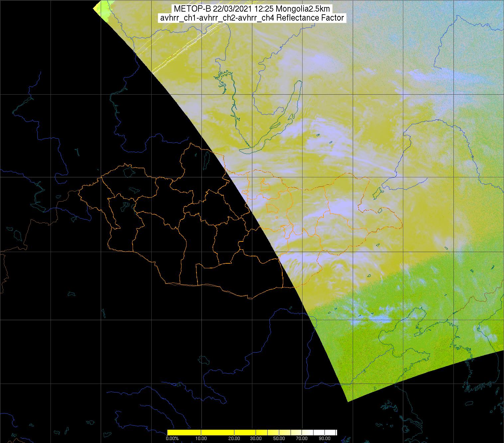Click the 0.00% label on the colorbar
Image resolution: width=504 pixels, height=443 pixels.
click(172, 439)
